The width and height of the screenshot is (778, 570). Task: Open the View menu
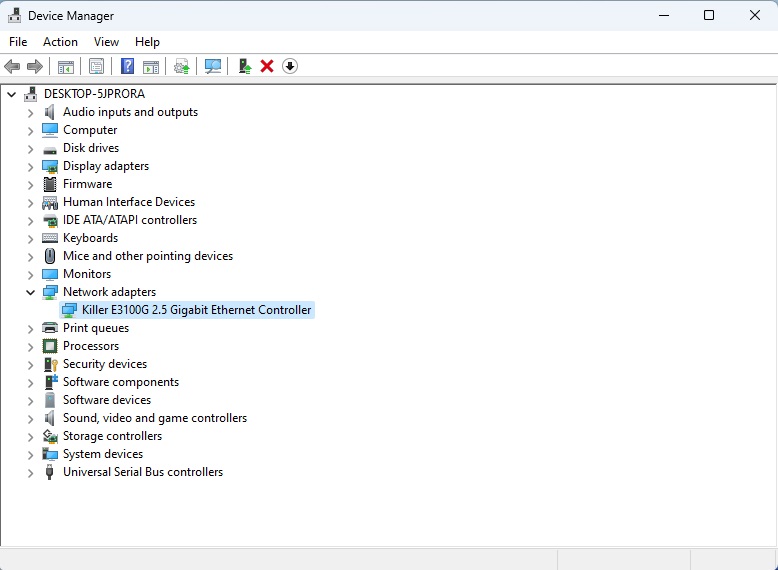pyautogui.click(x=106, y=42)
